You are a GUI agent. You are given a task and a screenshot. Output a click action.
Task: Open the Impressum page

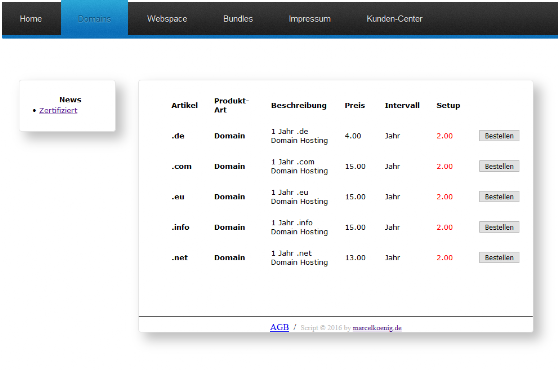309,19
